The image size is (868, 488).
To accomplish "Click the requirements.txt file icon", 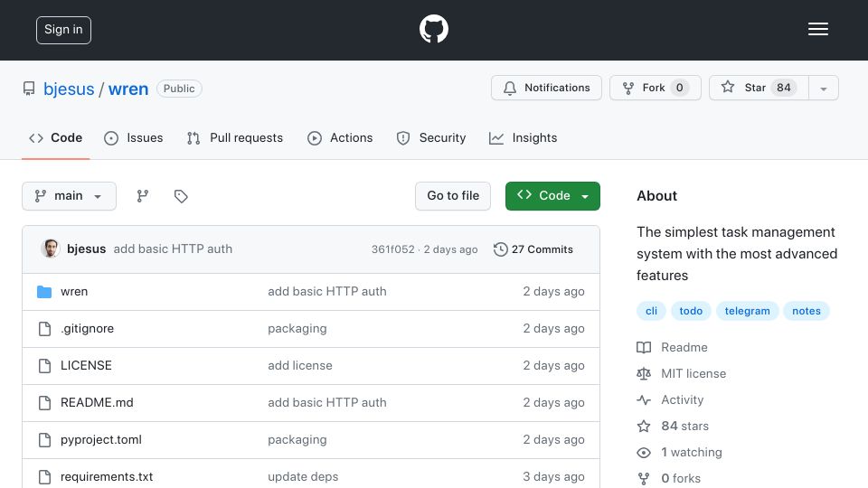I will point(45,477).
